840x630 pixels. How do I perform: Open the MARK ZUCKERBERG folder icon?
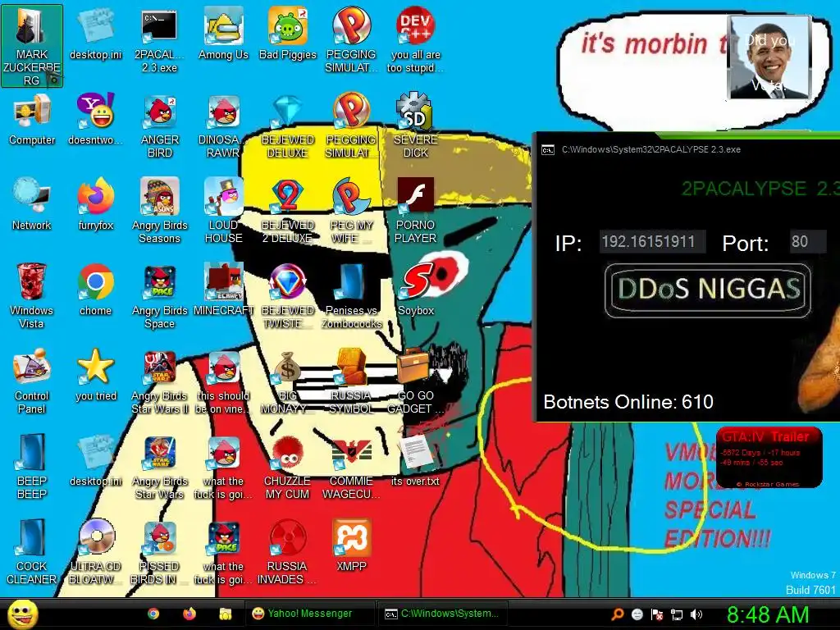(32, 46)
